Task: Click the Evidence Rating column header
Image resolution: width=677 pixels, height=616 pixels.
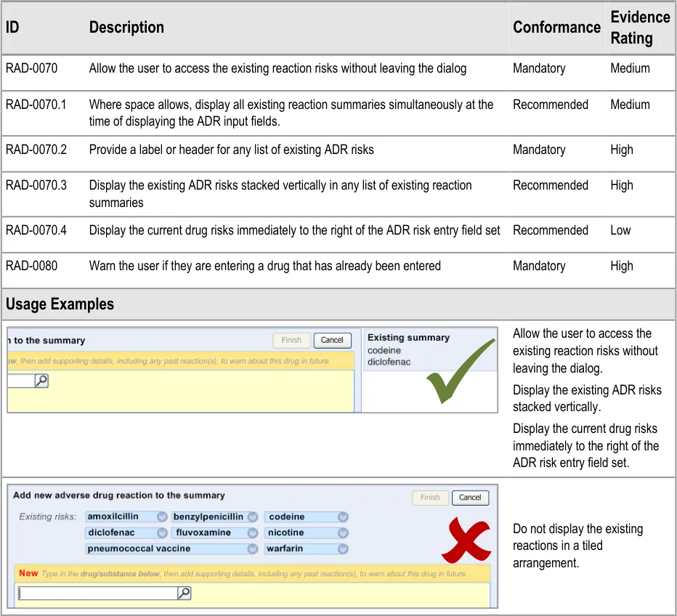Action: click(x=640, y=28)
